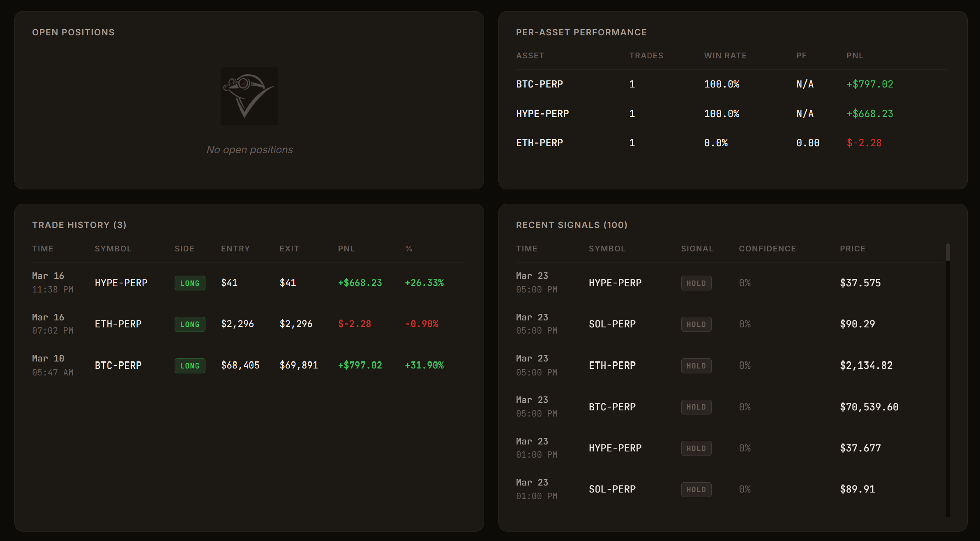Click the +26.33% value in Trade History
Viewport: 980px width, 541px height.
(x=424, y=283)
